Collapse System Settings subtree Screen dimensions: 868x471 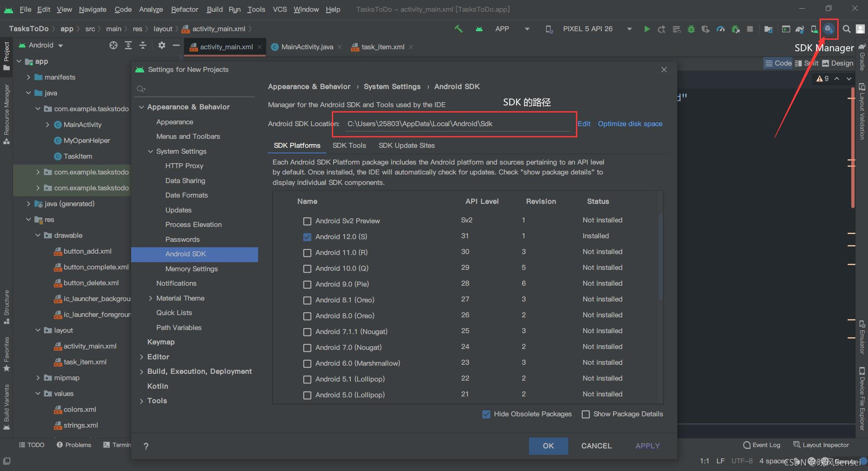[x=151, y=151]
